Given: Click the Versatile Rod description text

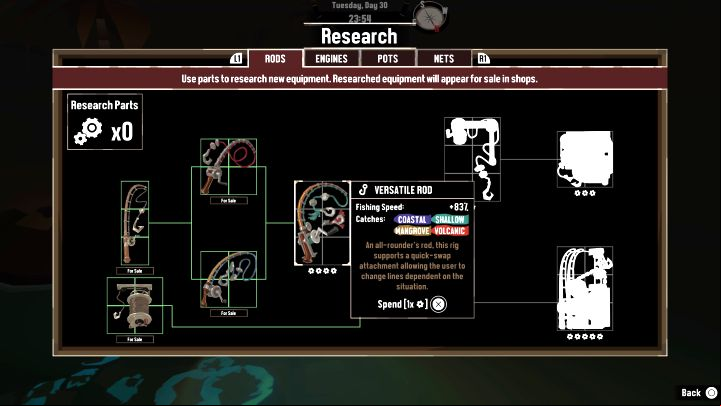Looking at the screenshot, I should [x=412, y=266].
